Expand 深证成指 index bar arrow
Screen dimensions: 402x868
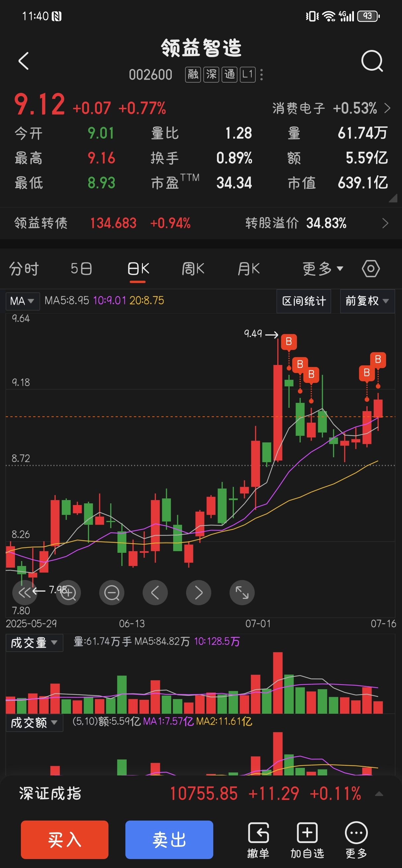[x=379, y=794]
